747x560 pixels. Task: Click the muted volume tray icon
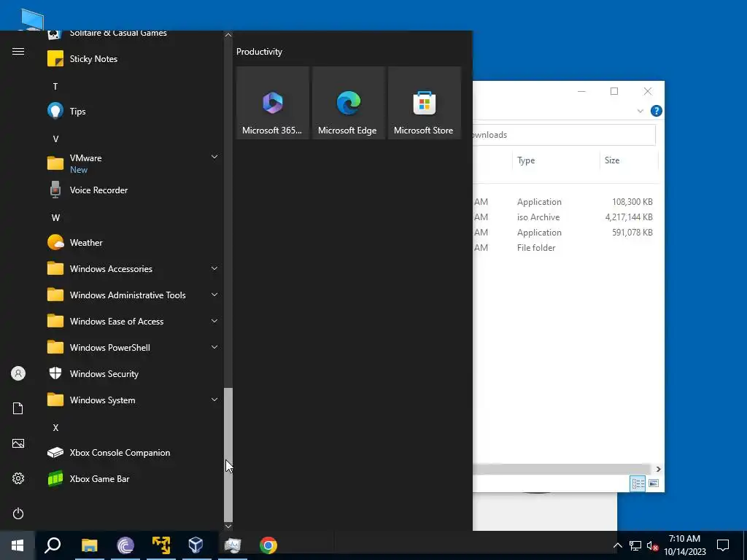click(x=652, y=545)
